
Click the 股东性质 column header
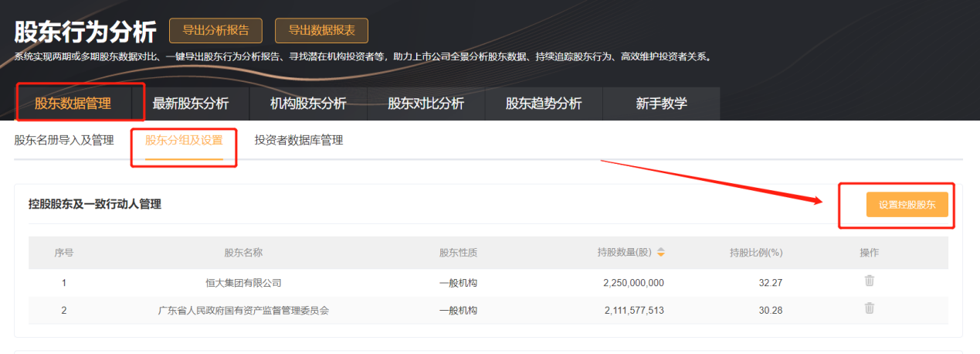point(458,253)
